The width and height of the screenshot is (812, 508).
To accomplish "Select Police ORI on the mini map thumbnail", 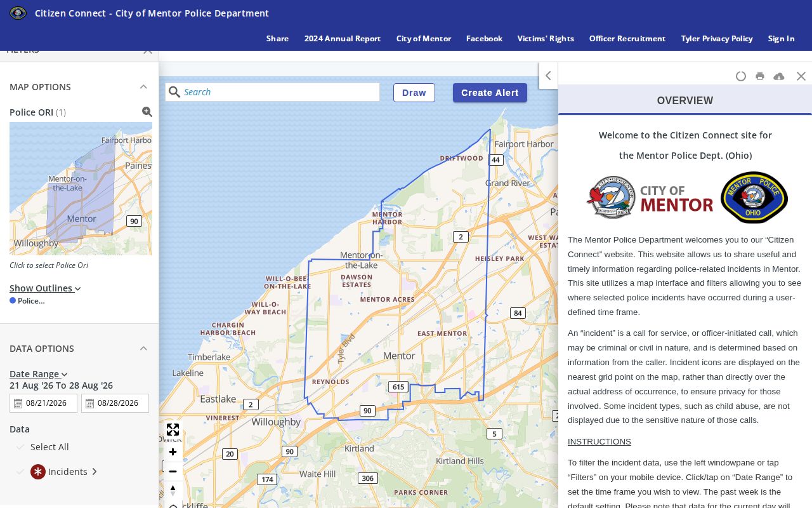I will tap(81, 189).
